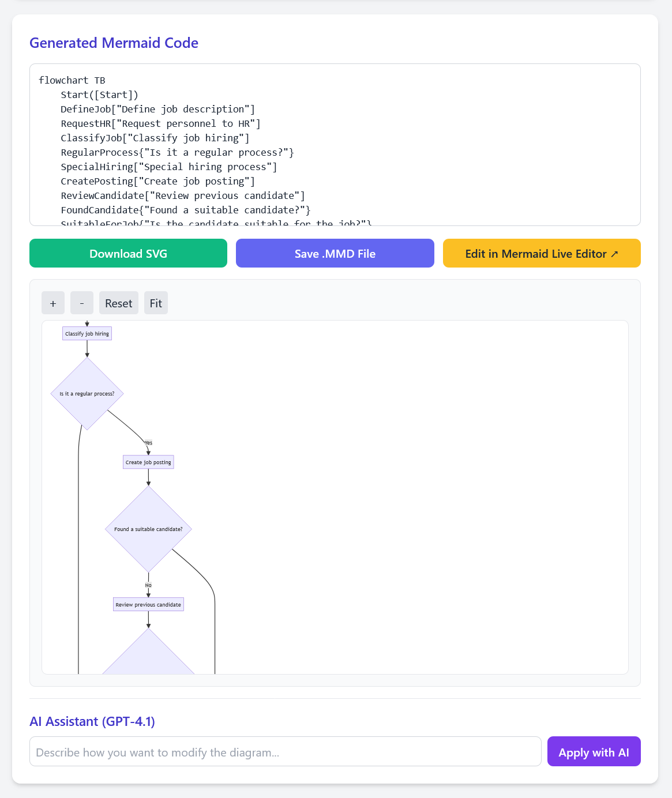Click the 'No' edge label
The height and width of the screenshot is (798, 672).
[148, 585]
